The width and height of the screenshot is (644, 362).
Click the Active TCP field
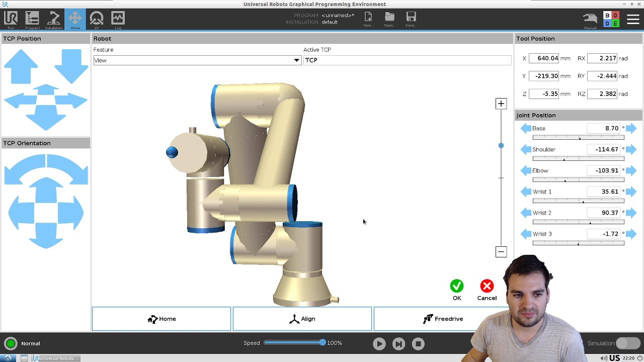pos(407,60)
